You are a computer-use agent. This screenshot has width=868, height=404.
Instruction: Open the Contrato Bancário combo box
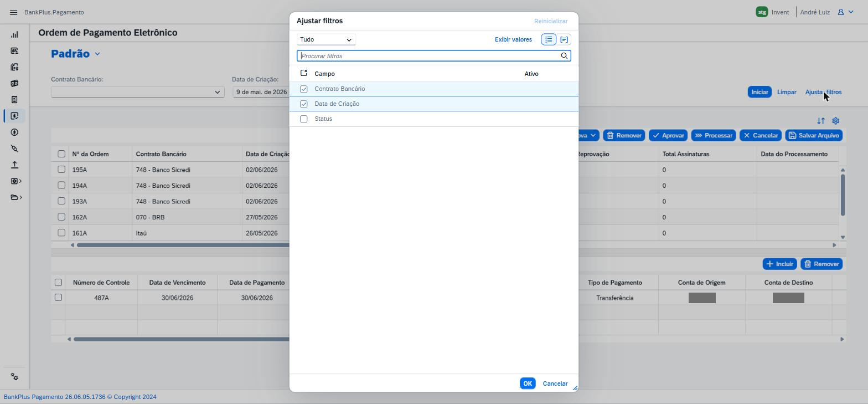point(138,92)
